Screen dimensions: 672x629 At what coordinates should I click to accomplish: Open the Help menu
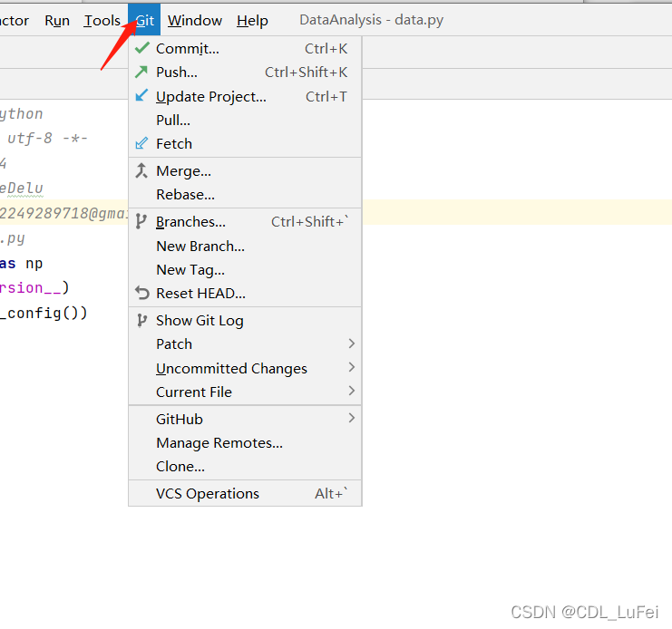tap(252, 20)
